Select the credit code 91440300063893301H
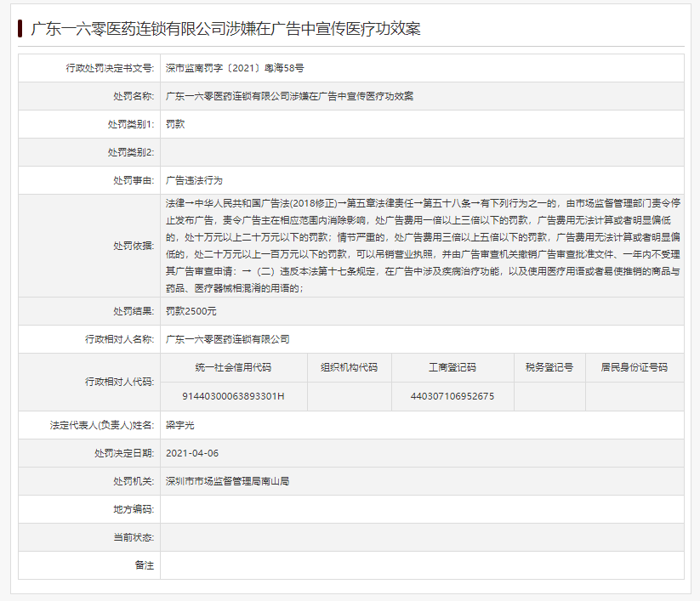 pyautogui.click(x=234, y=396)
